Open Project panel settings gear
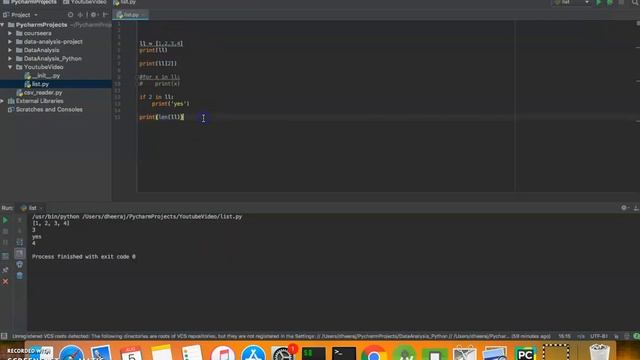640x360 pixels. tap(93, 15)
